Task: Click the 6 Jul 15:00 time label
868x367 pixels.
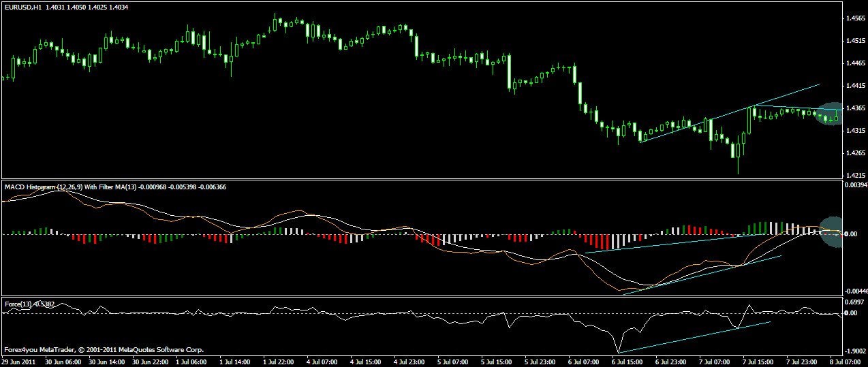Action: pos(630,360)
